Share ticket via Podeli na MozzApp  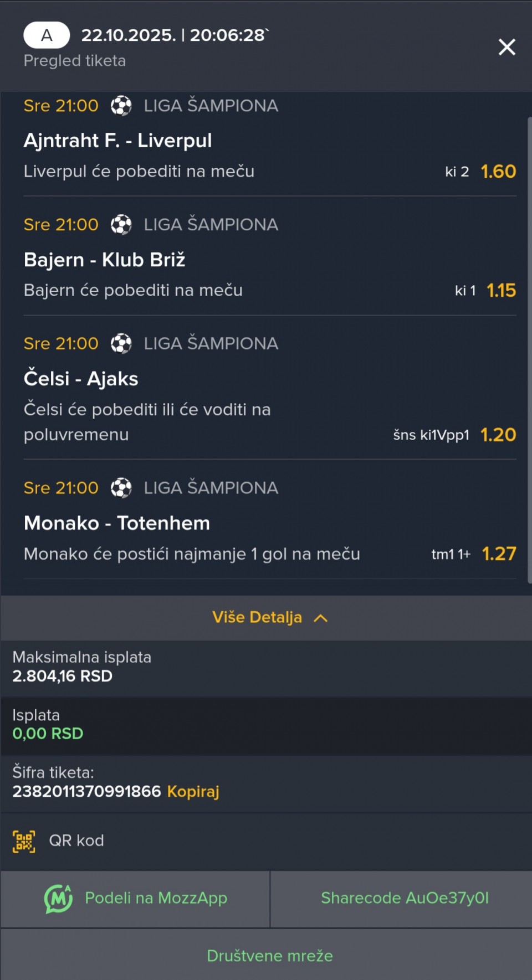156,898
